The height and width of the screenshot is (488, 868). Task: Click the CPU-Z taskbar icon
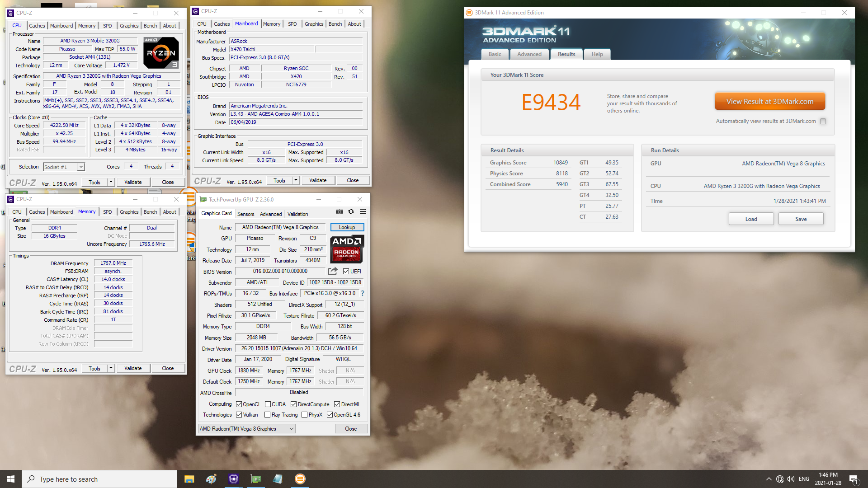pyautogui.click(x=234, y=479)
